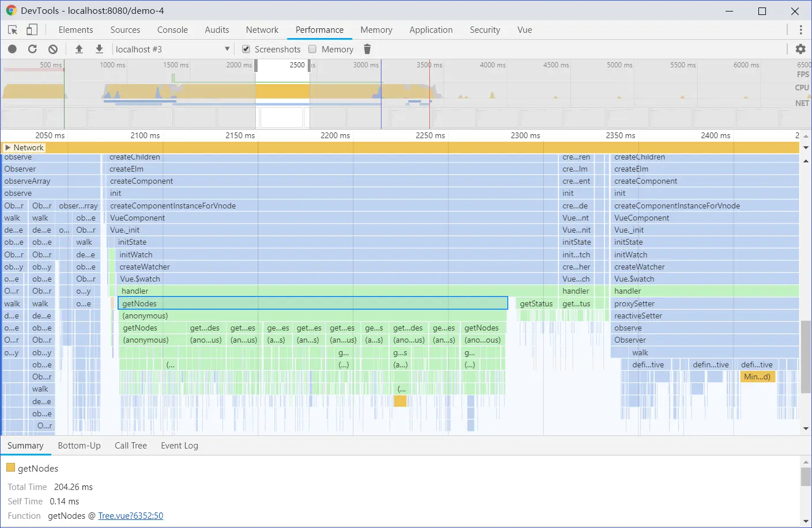This screenshot has height=528, width=812.
Task: Switch to the Console tab
Action: (x=172, y=30)
